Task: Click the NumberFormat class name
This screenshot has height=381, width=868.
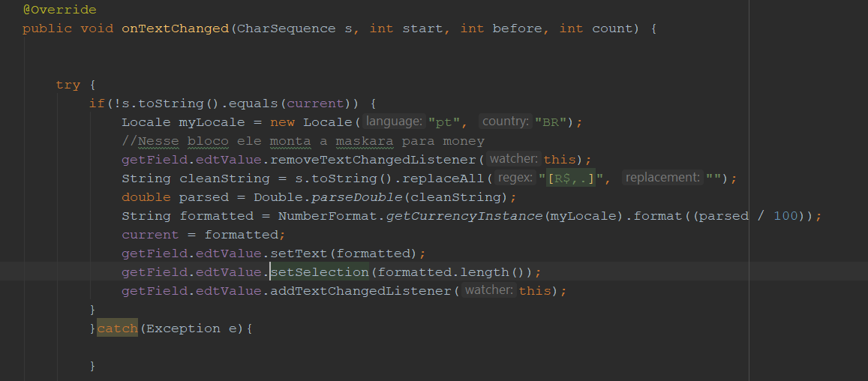Action: point(328,216)
